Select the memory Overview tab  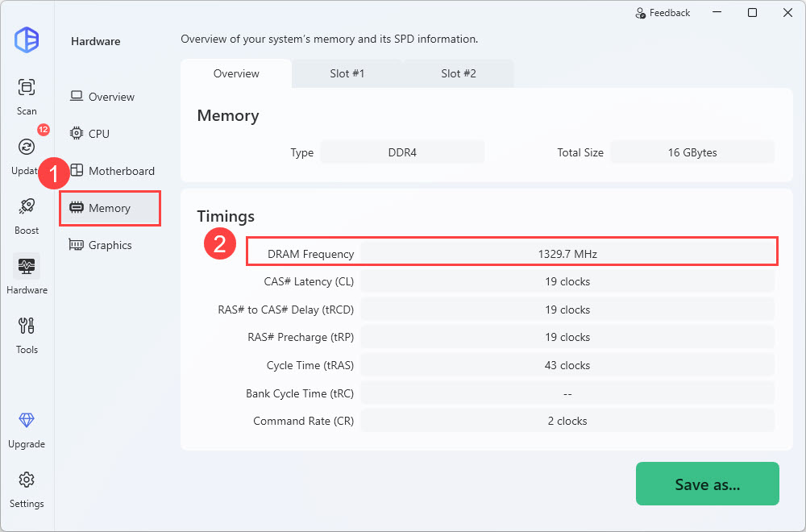tap(236, 73)
